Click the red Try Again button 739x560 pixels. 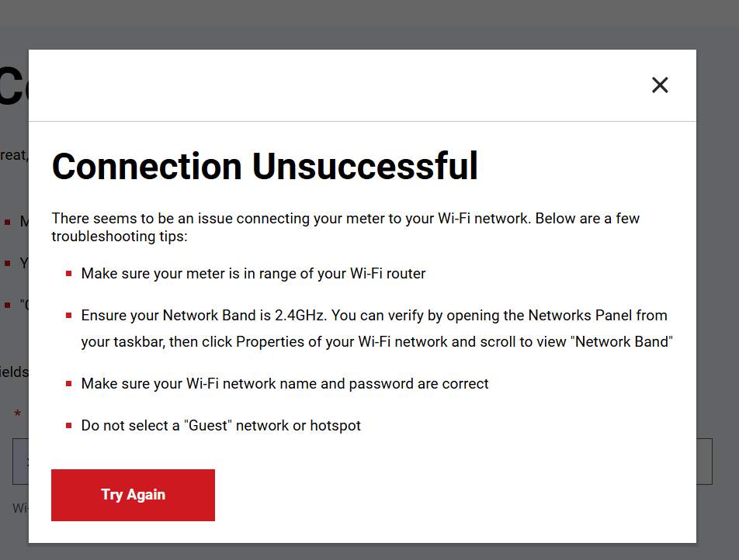click(133, 495)
